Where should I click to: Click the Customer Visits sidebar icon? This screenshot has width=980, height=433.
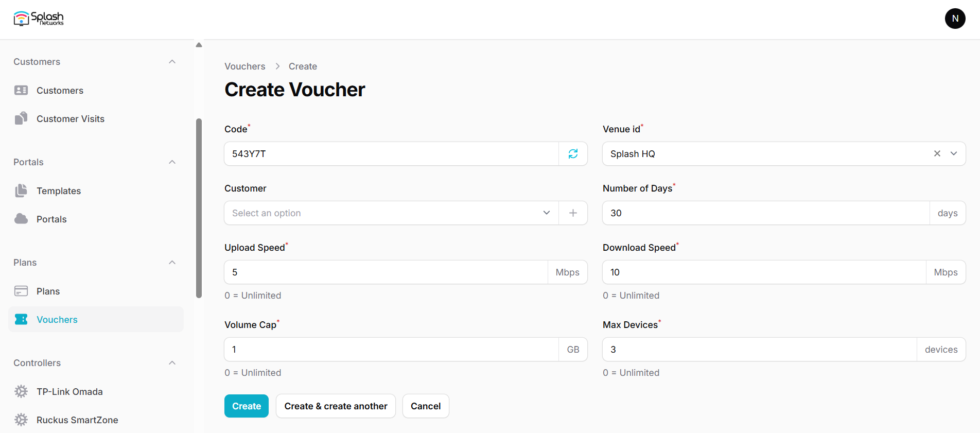[21, 119]
